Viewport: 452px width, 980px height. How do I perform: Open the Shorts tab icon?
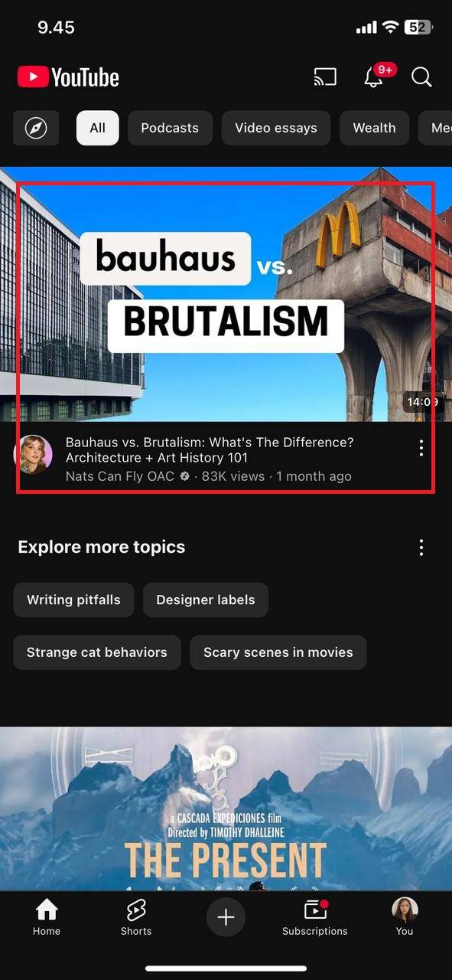click(x=136, y=917)
